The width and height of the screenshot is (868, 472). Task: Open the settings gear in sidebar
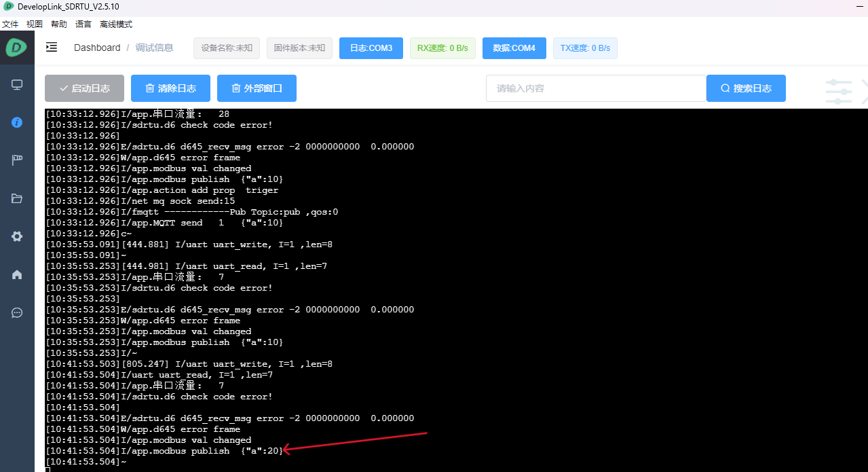[x=17, y=236]
